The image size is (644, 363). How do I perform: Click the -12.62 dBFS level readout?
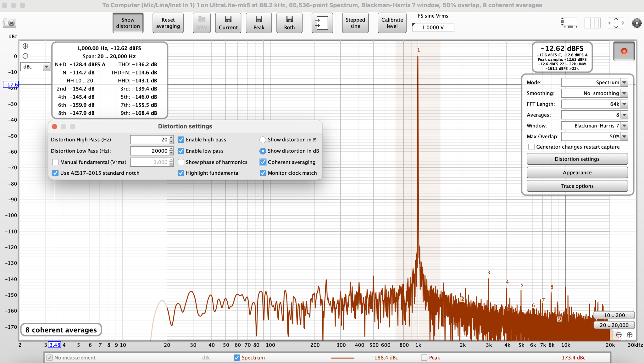562,48
